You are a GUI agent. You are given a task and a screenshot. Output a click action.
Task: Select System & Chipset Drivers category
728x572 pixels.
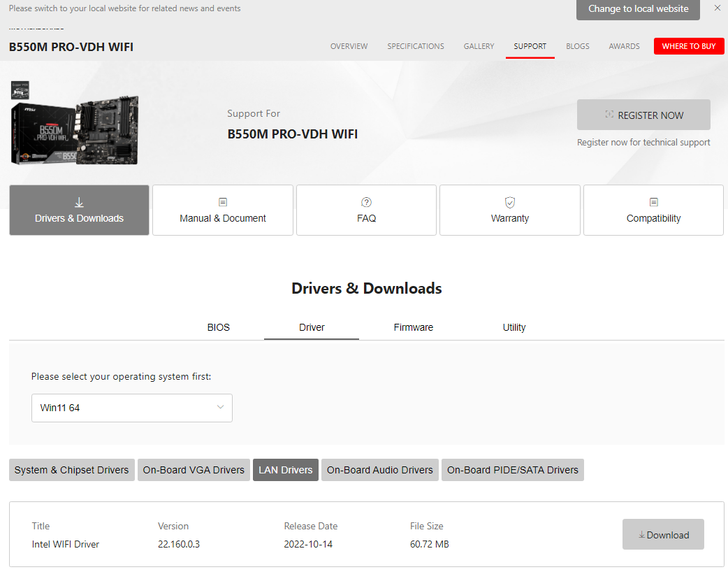coord(71,470)
